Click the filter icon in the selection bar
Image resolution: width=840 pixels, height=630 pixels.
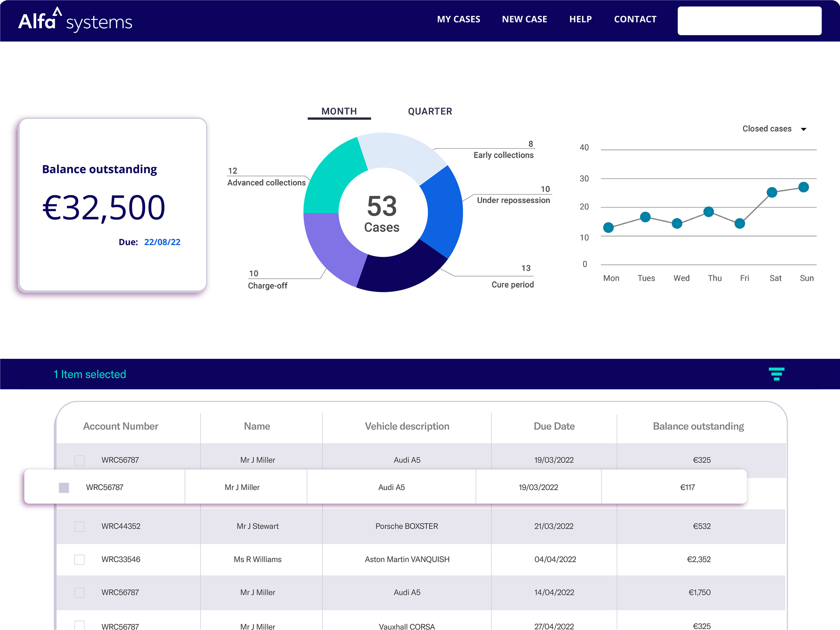(x=776, y=374)
